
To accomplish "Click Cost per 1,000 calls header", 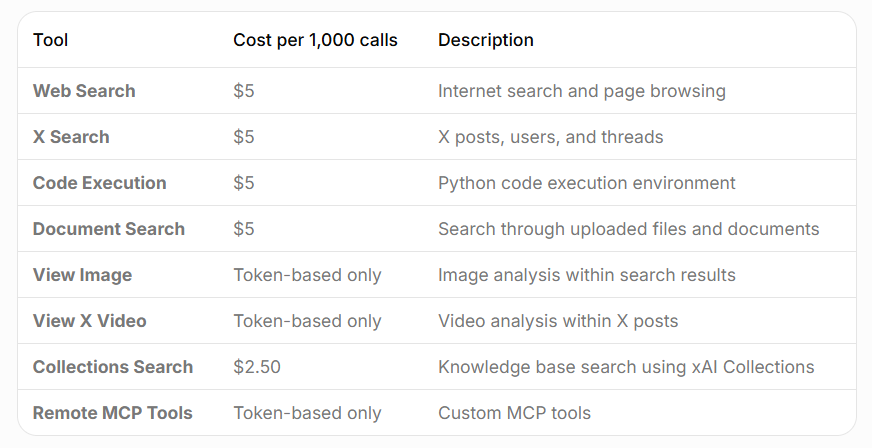I will pyautogui.click(x=315, y=41).
